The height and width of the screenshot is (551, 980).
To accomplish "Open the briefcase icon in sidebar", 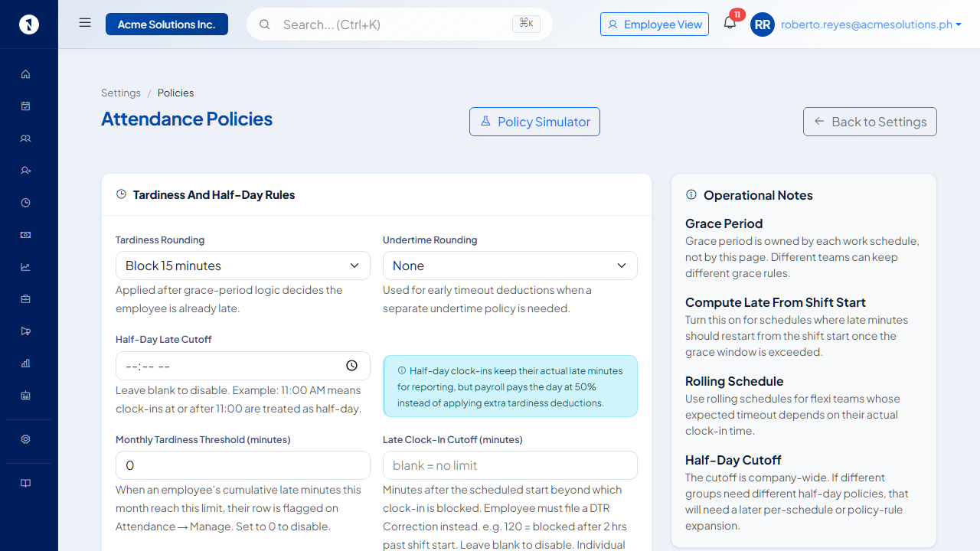I will (26, 299).
